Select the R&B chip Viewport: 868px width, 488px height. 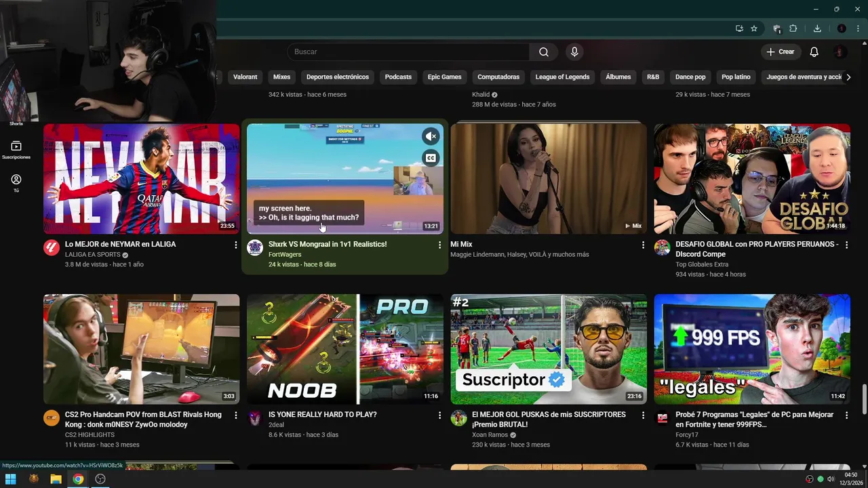click(653, 77)
